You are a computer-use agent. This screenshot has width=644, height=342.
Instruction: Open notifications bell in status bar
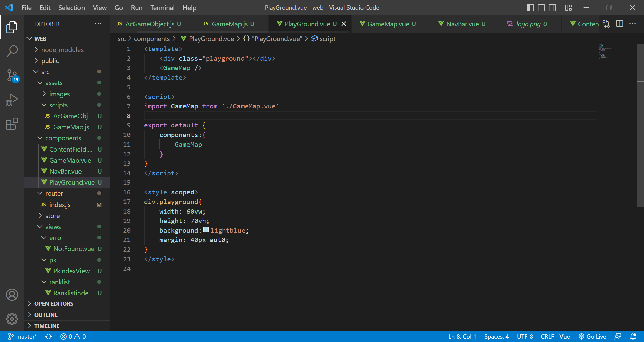[x=633, y=336]
